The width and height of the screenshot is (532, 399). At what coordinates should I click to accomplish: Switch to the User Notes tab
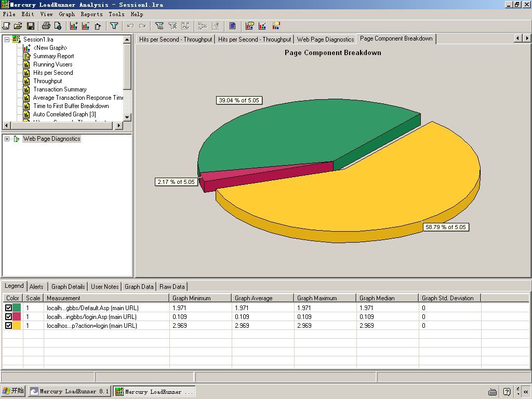(104, 287)
